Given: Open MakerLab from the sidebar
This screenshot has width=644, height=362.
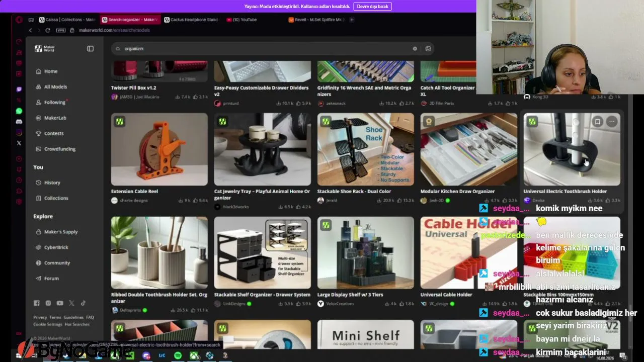Looking at the screenshot, I should tap(51, 118).
